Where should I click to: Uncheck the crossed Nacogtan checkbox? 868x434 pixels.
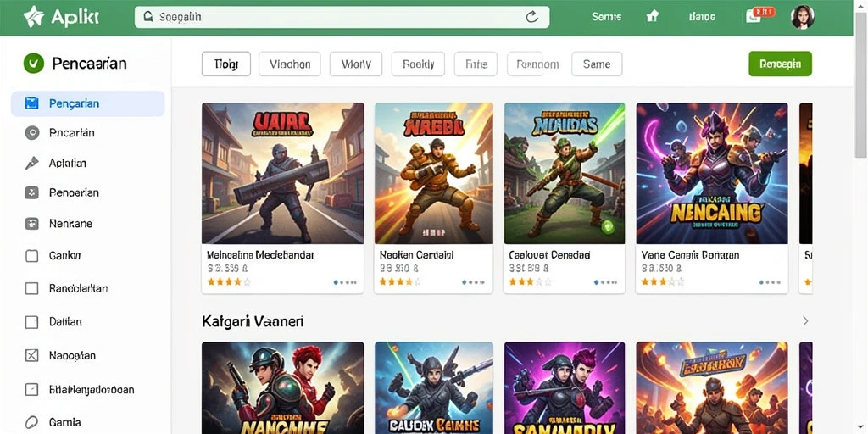(32, 355)
